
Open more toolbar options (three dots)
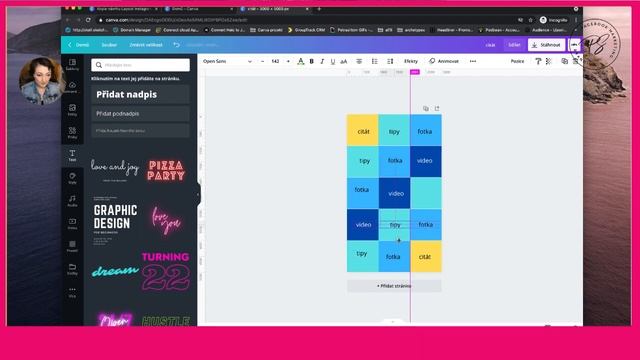pyautogui.click(x=473, y=61)
